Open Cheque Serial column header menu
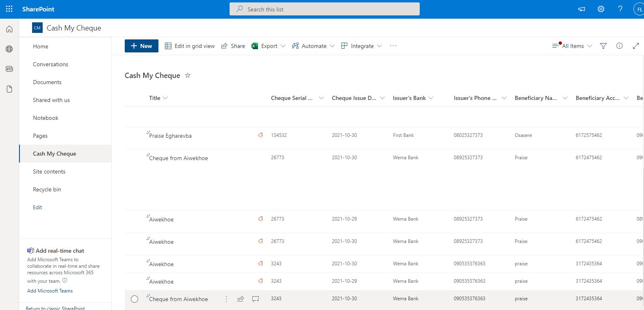The image size is (644, 310). pyautogui.click(x=297, y=98)
